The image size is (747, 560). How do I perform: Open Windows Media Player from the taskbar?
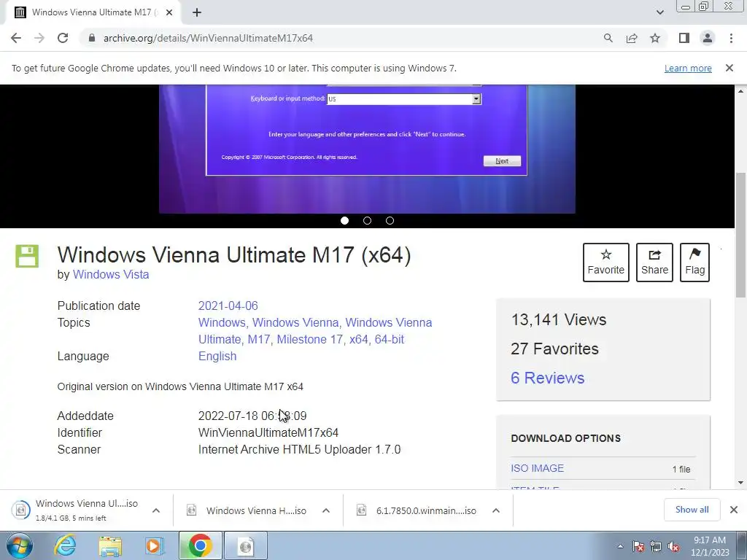155,545
